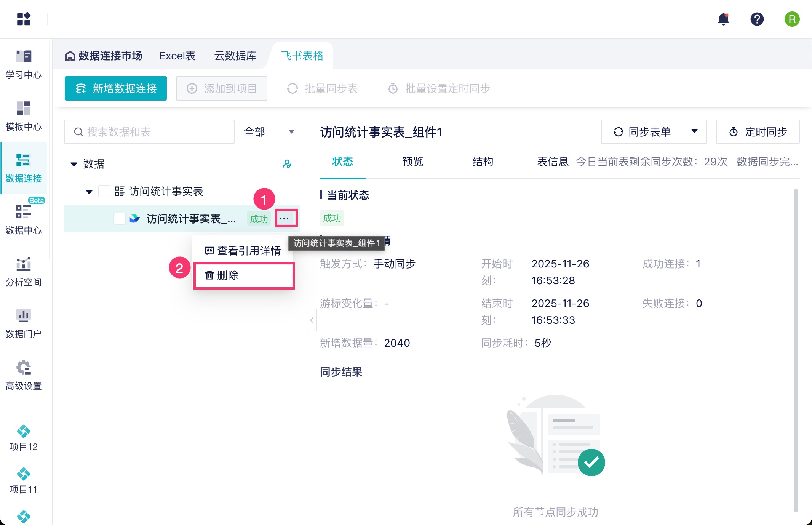This screenshot has height=525, width=812.
Task: Open the 全部 filter dropdown
Action: point(269,132)
